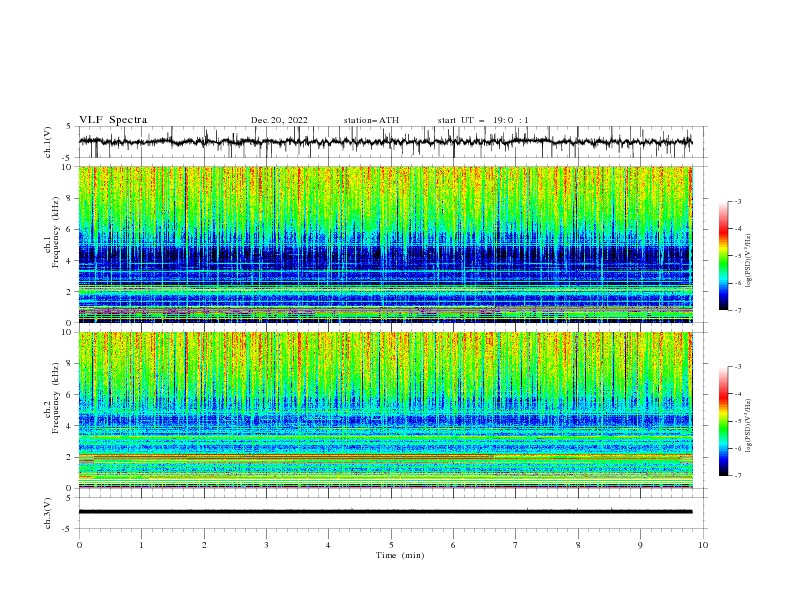
Task: Click the ch.2 spectrogram plot
Action: tap(386, 410)
